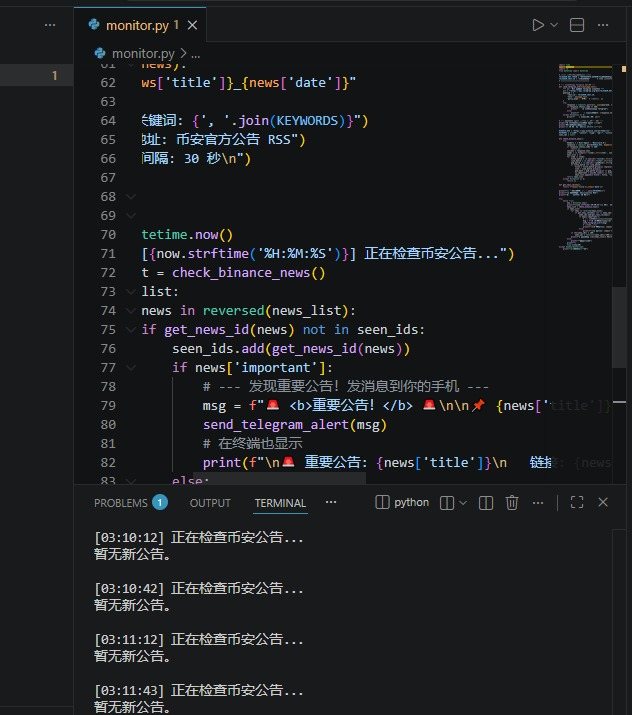Viewport: 632px width, 715px height.
Task: Collapse the fold at line 75
Action: (x=131, y=330)
